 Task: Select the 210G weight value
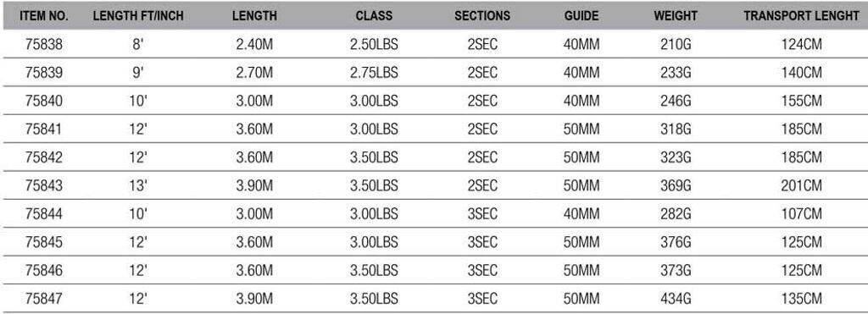pyautogui.click(x=676, y=44)
